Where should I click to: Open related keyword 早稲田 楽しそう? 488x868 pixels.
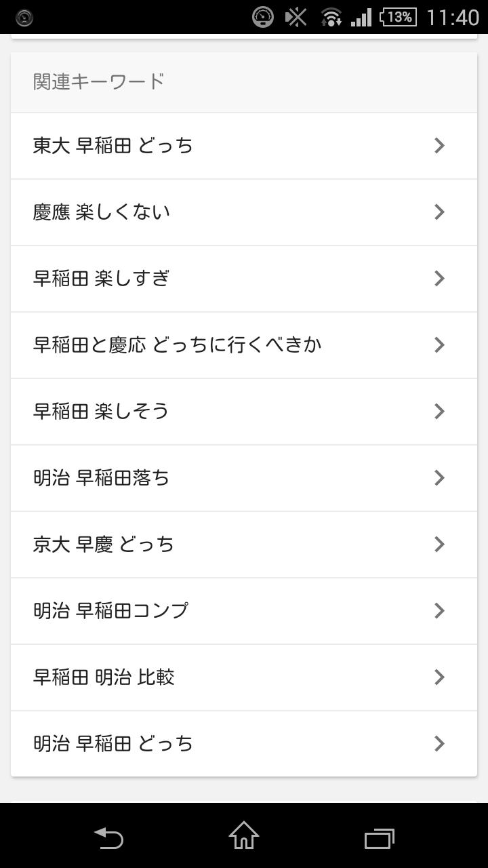tap(101, 412)
